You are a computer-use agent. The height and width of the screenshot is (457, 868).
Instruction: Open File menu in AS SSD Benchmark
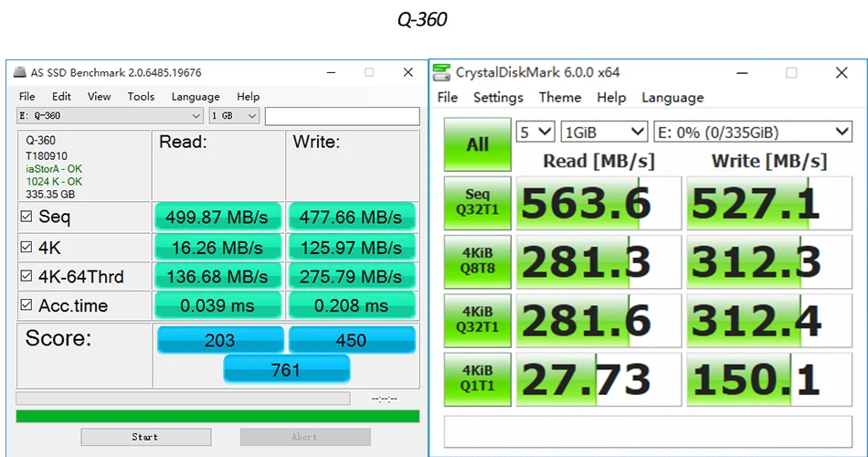[x=26, y=96]
